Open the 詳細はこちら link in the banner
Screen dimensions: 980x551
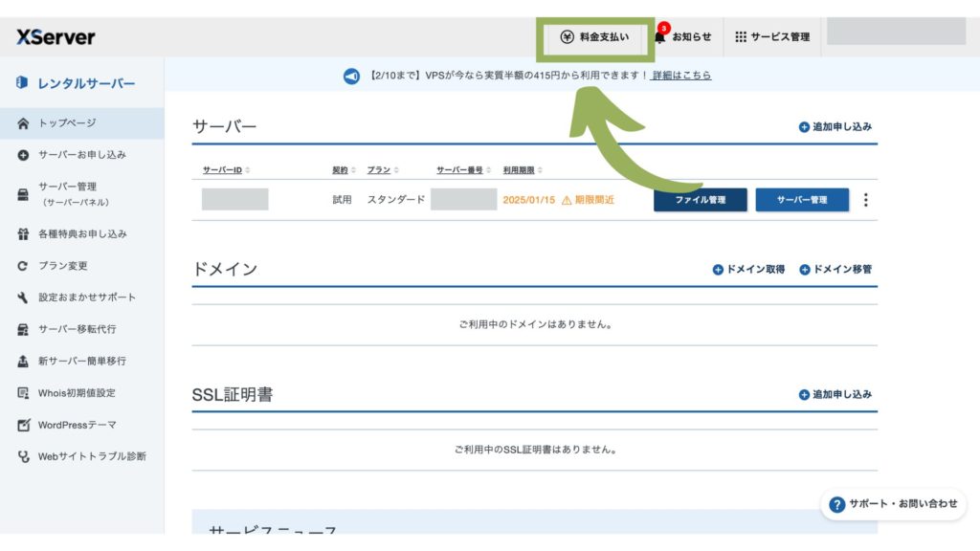(683, 76)
